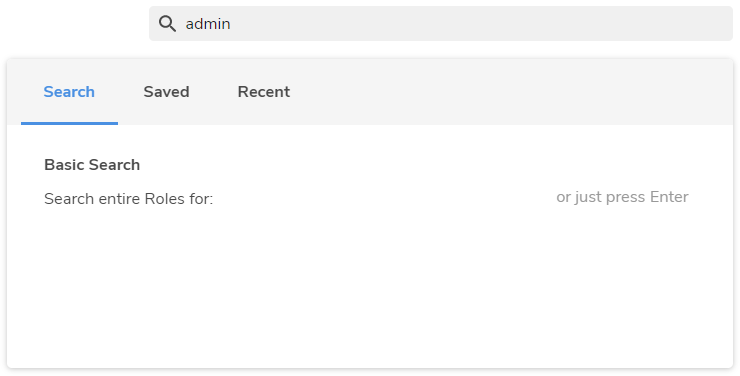740x376 pixels.
Task: Click the magnifying glass search icon
Action: [x=167, y=24]
